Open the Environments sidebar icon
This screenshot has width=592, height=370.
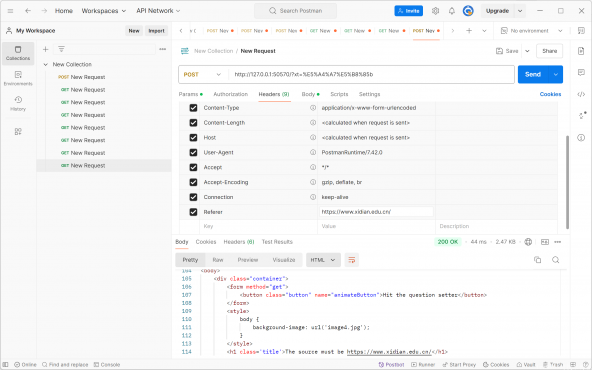tap(18, 78)
